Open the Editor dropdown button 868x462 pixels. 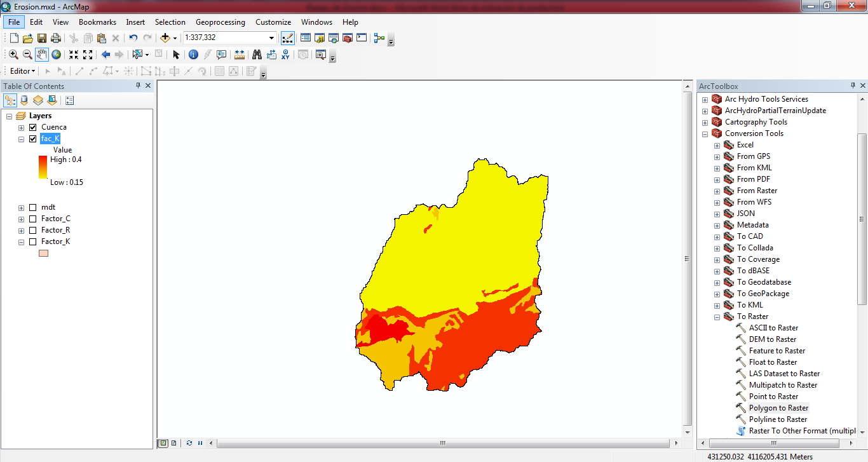pos(23,71)
